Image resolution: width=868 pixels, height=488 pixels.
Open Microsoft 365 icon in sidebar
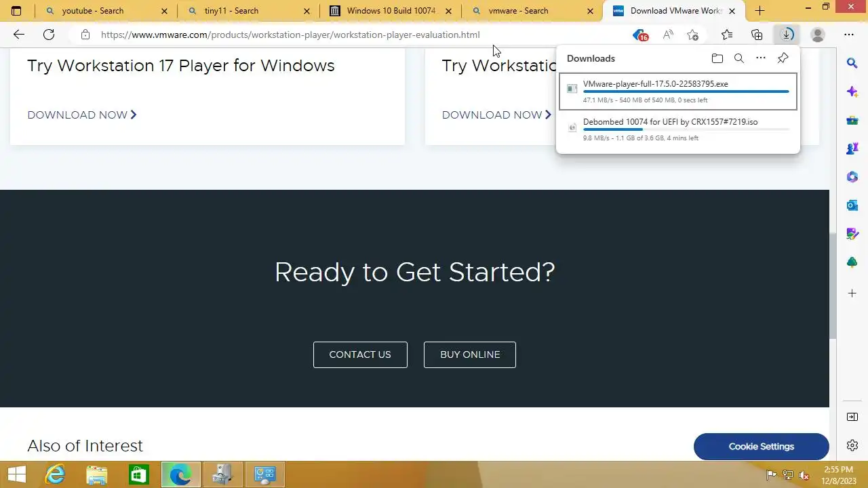[852, 177]
